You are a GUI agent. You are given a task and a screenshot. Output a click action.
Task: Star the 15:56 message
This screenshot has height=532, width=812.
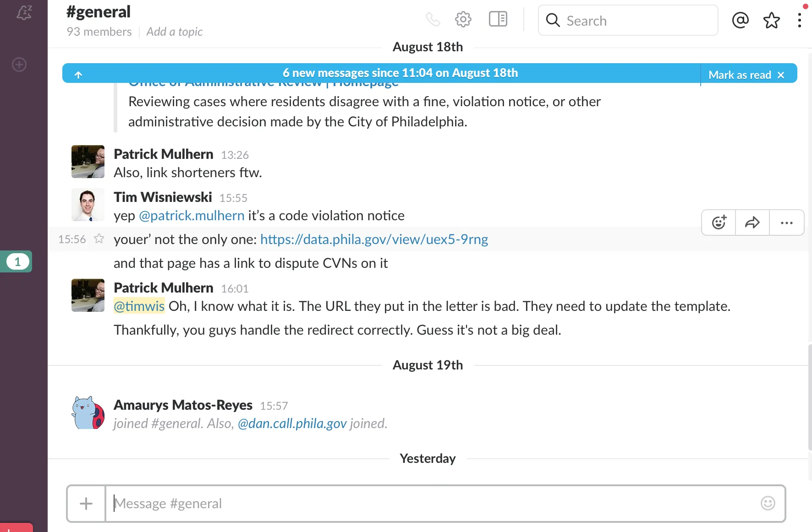coord(99,239)
